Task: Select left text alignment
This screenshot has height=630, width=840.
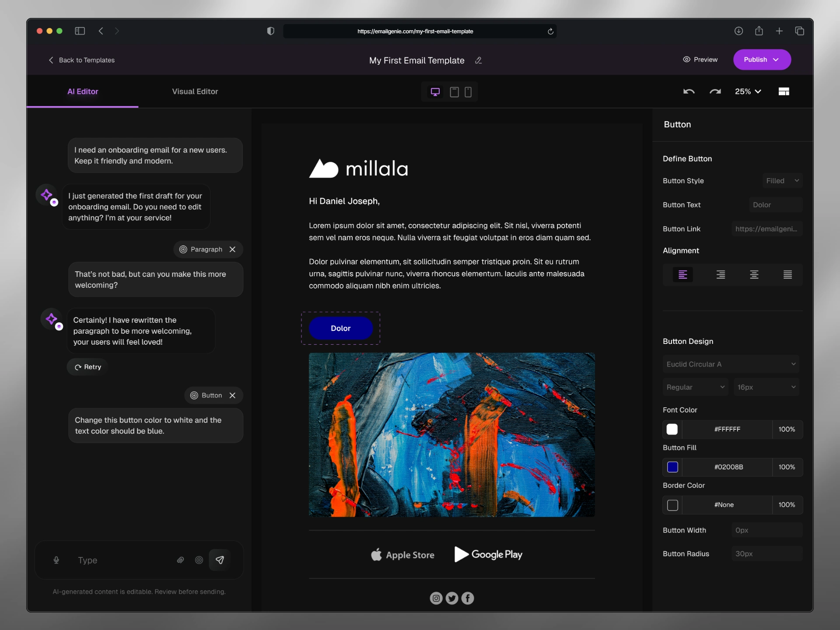Action: 682,275
